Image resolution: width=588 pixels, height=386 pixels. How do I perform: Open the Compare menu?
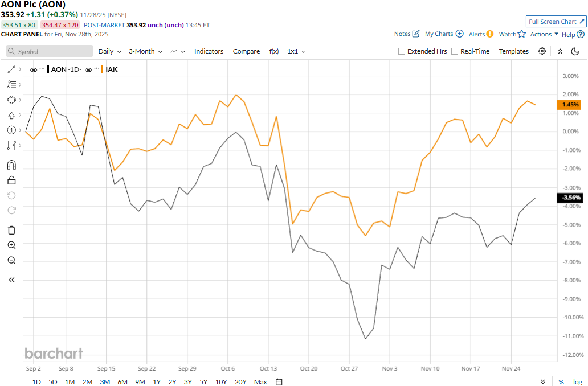[246, 51]
